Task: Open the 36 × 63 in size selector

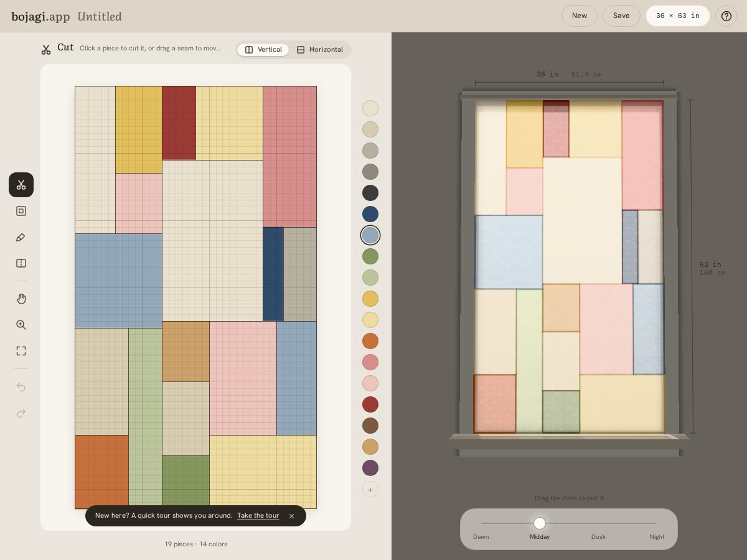Action: [x=678, y=16]
